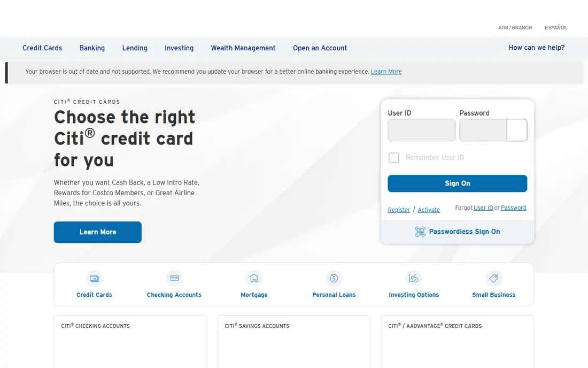Click the Small Business tag icon

(x=493, y=278)
